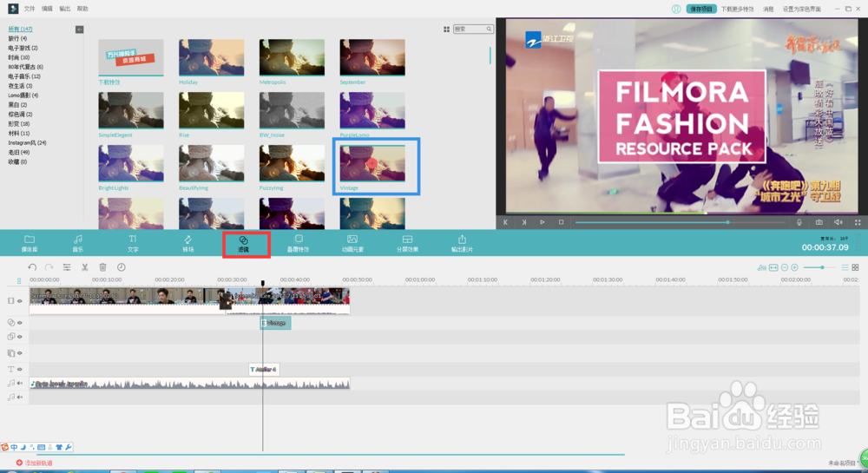Open the 输出 export menu
868x473 pixels.
(65, 9)
